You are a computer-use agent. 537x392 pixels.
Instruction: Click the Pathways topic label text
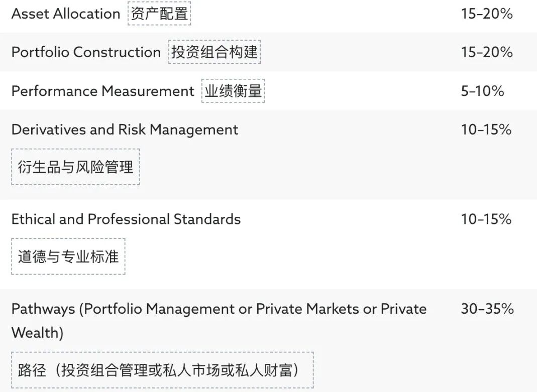click(x=44, y=309)
